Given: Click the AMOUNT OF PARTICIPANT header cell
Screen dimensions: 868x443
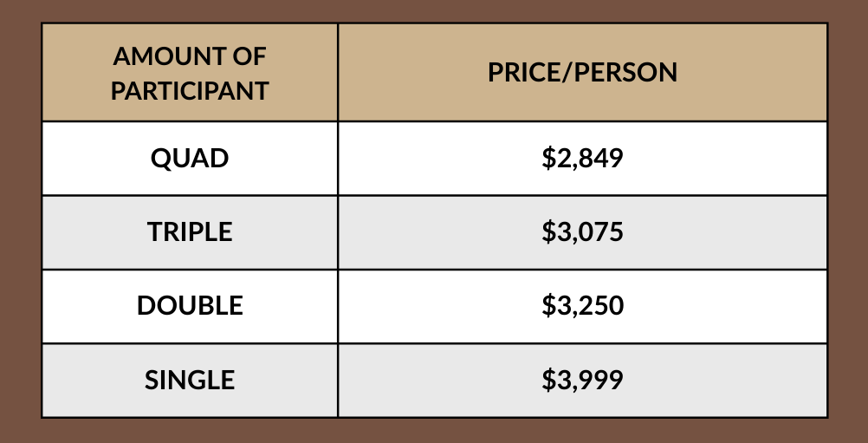Looking at the screenshot, I should pos(190,73).
